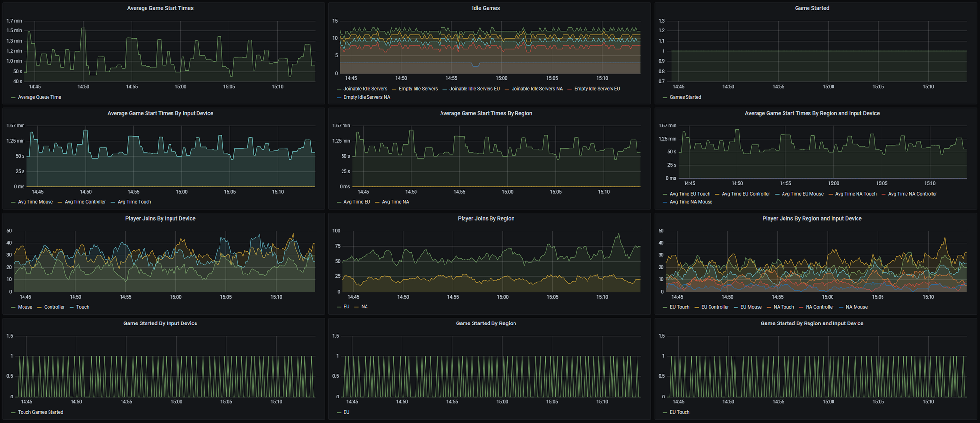Open Average Game Start Times By Region and Input Device title
This screenshot has height=423, width=980.
[812, 113]
